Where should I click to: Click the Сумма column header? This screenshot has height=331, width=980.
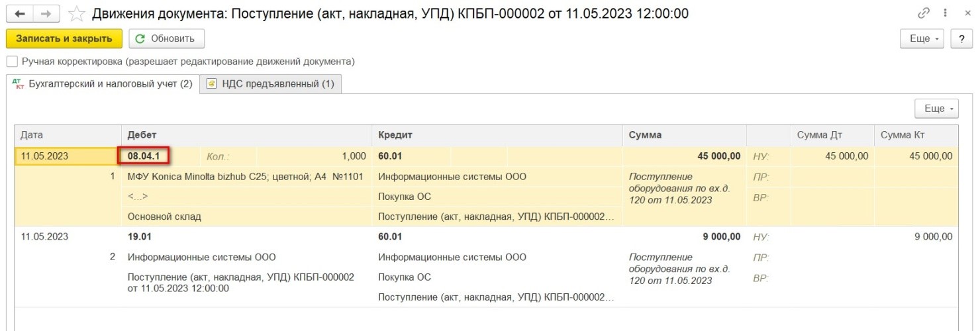click(645, 135)
